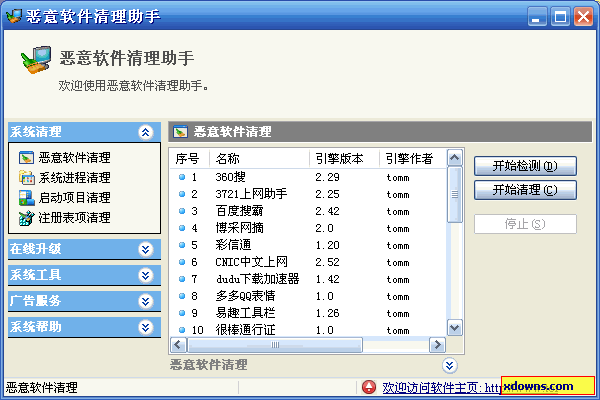Screen dimensions: 600x400
Task: Select the 360搜 row
Action: pyautogui.click(x=308, y=177)
